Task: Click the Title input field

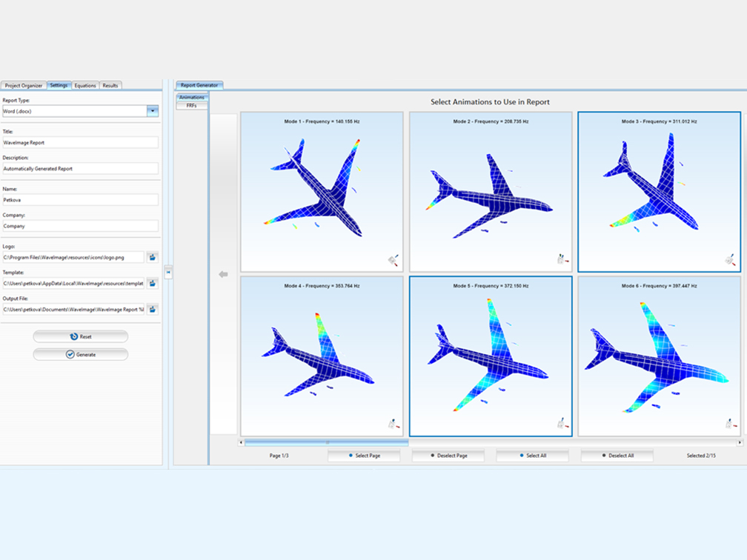Action: click(80, 142)
